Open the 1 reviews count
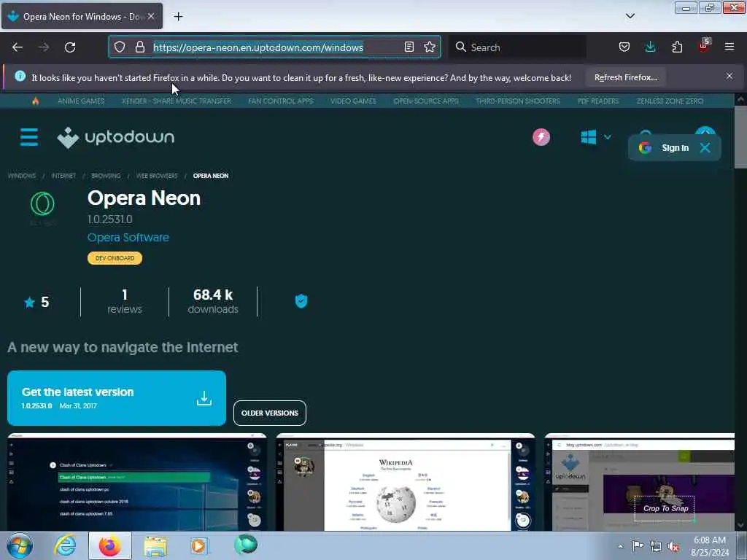This screenshot has width=747, height=560. [124, 301]
